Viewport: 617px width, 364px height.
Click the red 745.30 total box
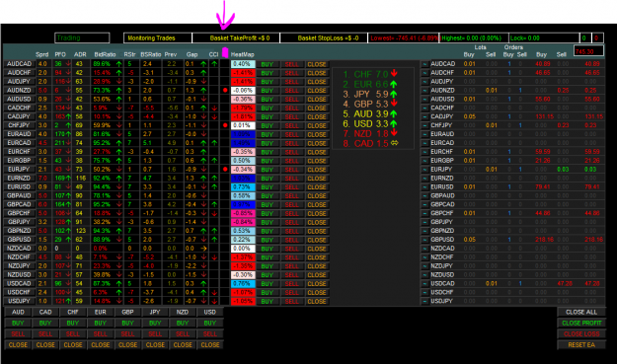(588, 51)
